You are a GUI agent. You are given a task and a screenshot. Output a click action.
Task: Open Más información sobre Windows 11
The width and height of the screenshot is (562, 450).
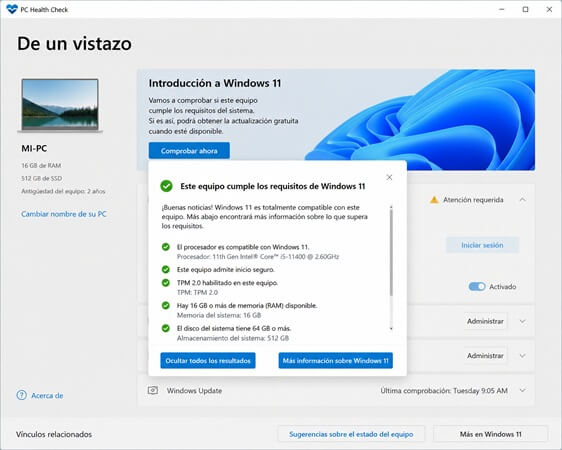point(335,360)
